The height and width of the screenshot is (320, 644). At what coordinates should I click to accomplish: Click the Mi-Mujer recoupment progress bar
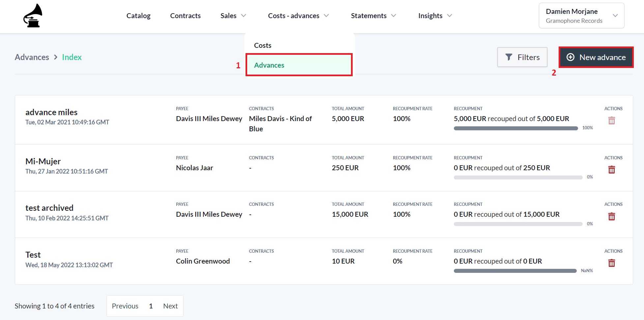tap(518, 177)
